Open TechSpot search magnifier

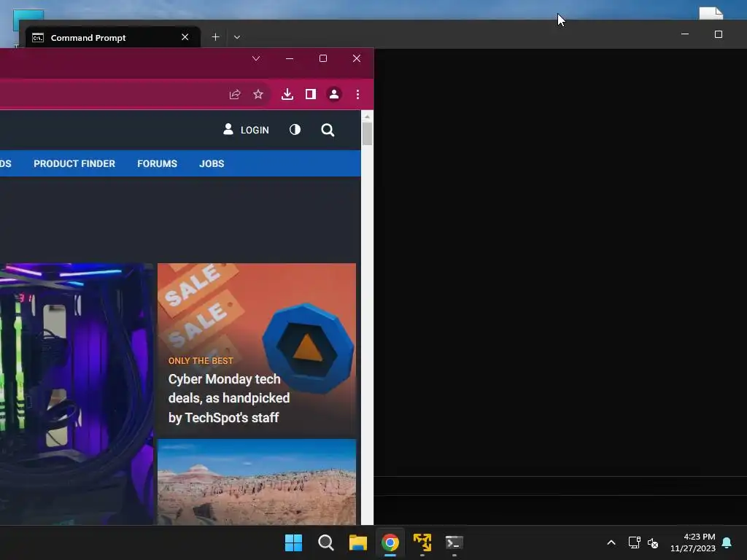(x=328, y=130)
